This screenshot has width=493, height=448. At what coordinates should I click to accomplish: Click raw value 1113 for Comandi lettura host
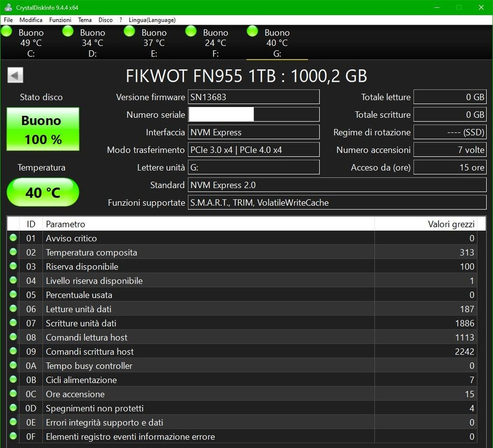pos(464,337)
